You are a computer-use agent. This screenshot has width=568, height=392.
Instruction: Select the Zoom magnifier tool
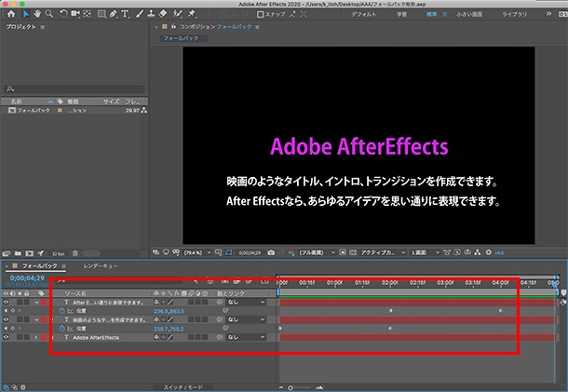point(49,14)
